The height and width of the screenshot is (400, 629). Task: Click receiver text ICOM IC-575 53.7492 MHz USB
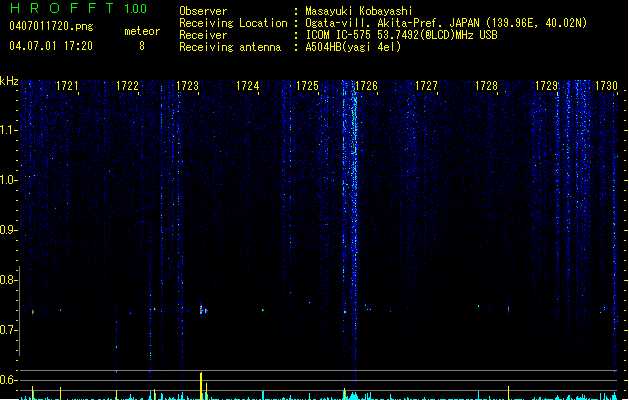(402, 35)
